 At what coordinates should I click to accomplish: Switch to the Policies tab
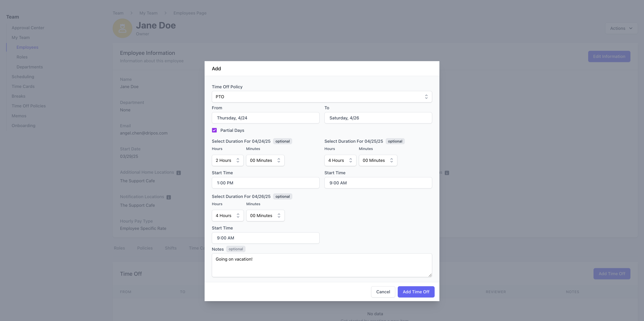tap(145, 248)
